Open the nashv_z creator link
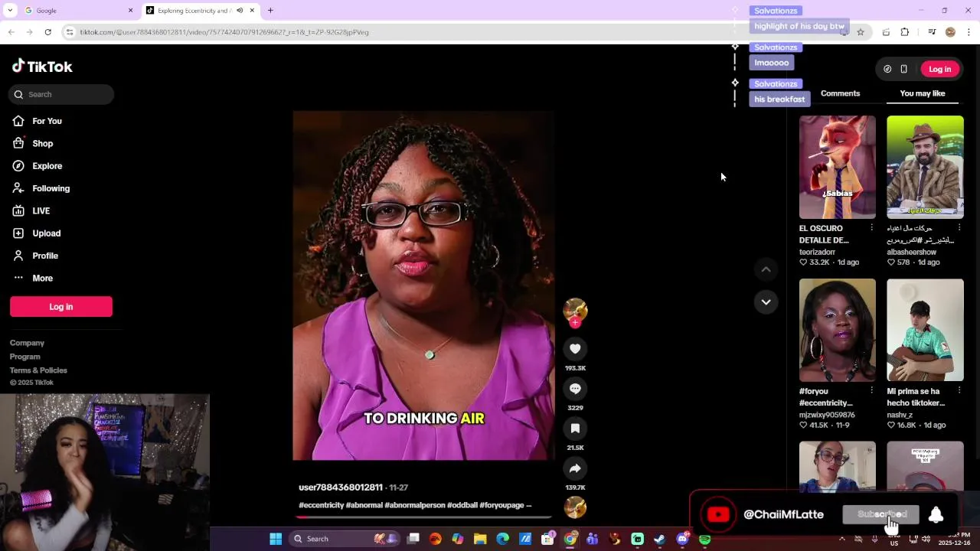Image resolution: width=980 pixels, height=551 pixels. pos(900,415)
